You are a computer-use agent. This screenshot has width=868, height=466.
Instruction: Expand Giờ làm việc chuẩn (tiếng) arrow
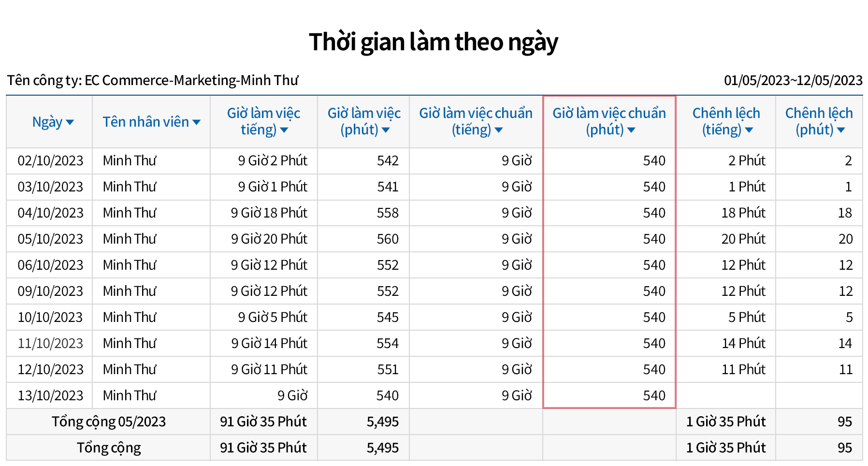coord(499,130)
